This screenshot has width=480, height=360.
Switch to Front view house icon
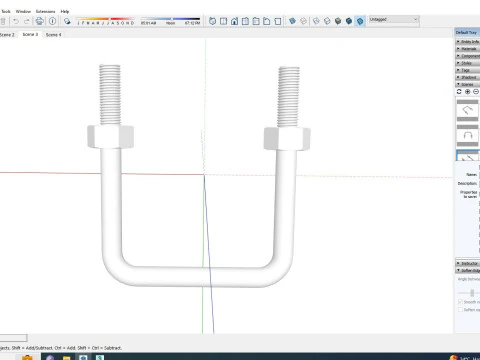(x=234, y=21)
